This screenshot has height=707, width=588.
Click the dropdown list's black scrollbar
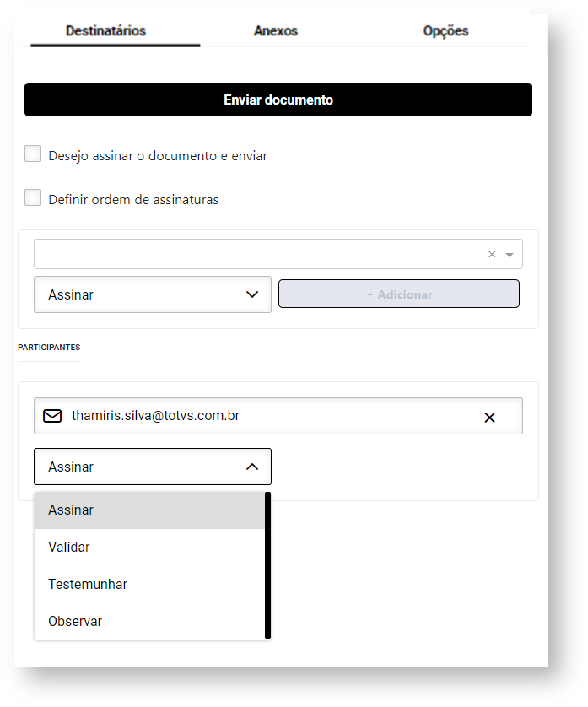coord(267,565)
